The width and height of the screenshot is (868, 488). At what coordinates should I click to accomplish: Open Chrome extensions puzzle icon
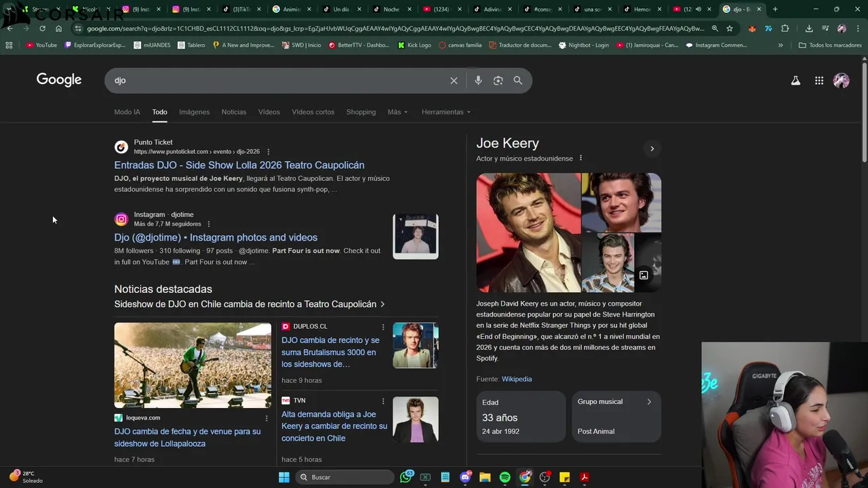[785, 28]
